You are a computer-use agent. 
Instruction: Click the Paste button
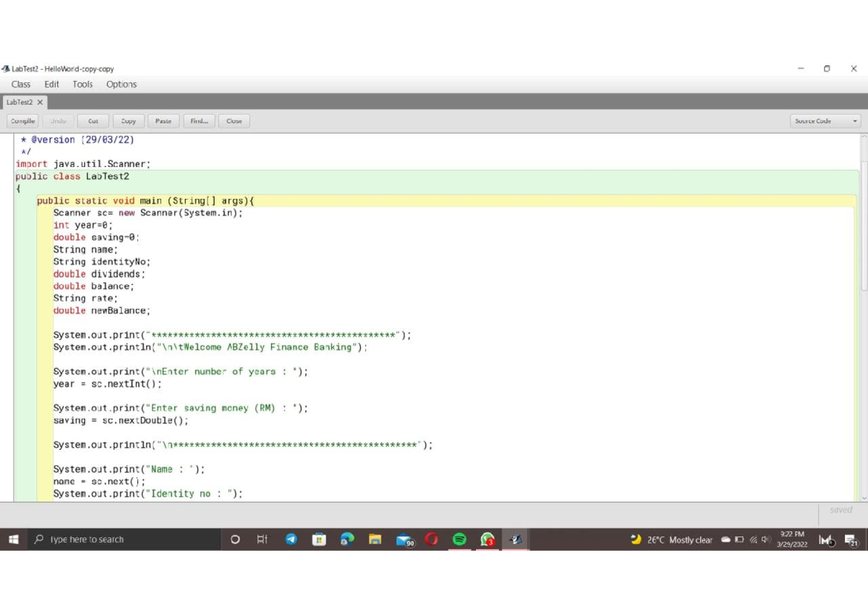tap(163, 121)
